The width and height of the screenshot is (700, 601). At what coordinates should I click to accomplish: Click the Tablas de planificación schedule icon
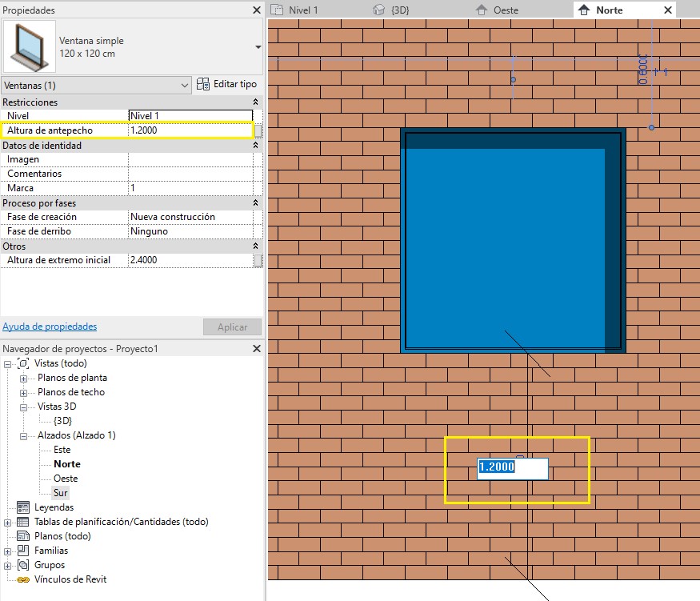(x=23, y=522)
